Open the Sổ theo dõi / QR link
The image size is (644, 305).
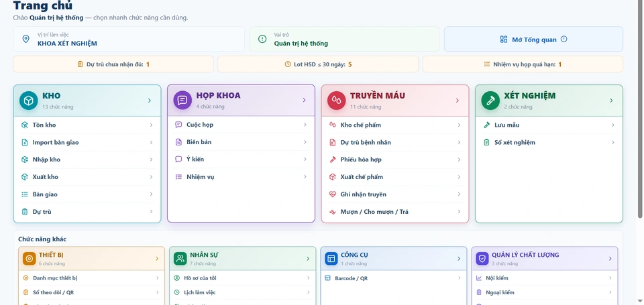point(92,292)
